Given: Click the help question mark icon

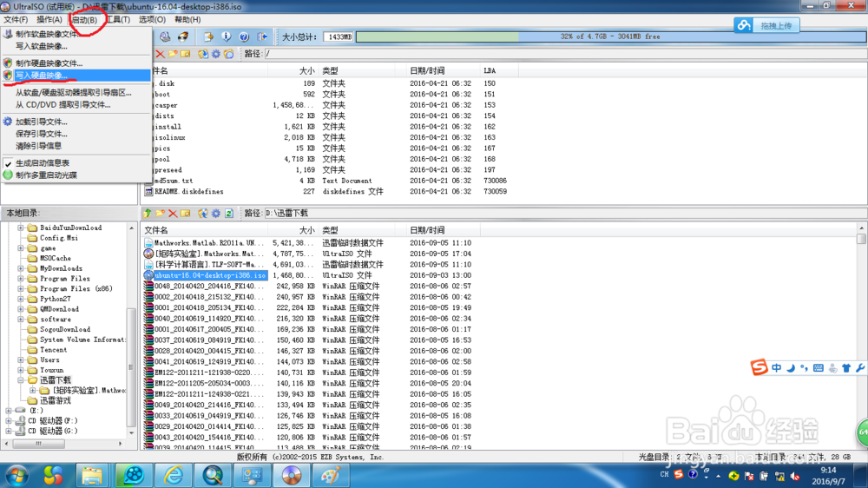Looking at the screenshot, I should point(244,36).
